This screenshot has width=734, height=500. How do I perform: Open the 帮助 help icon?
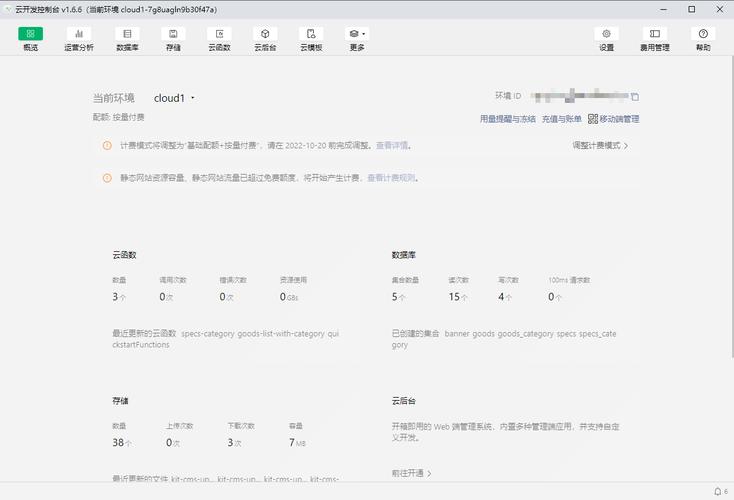703,34
